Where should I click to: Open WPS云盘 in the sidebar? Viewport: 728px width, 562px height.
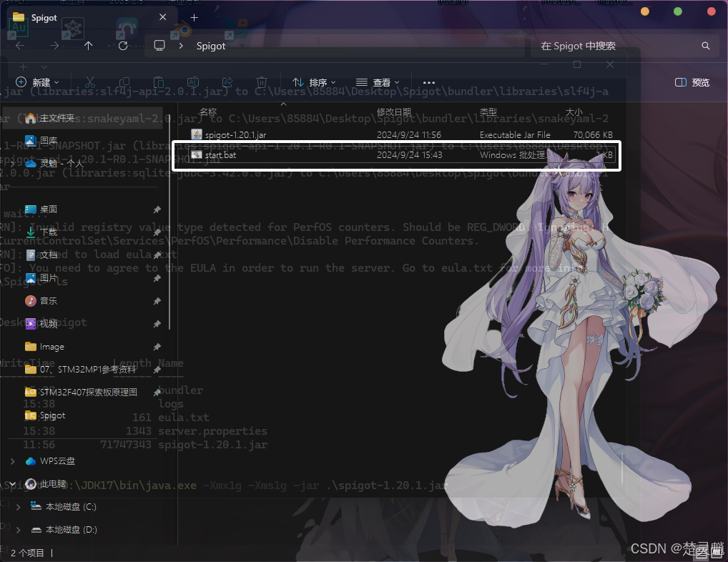(57, 461)
